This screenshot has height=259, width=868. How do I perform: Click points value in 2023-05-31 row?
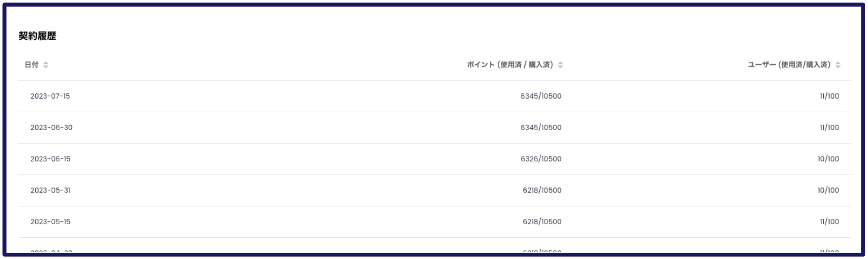(x=542, y=190)
